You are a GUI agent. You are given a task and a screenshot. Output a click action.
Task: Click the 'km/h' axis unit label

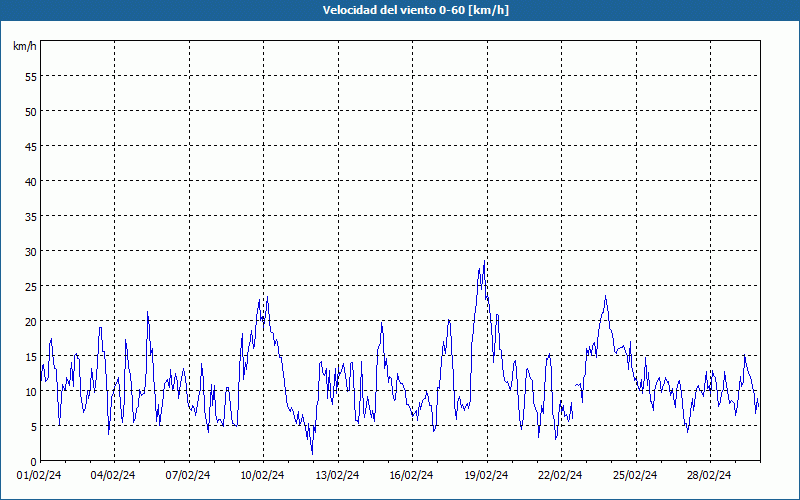coord(24,46)
